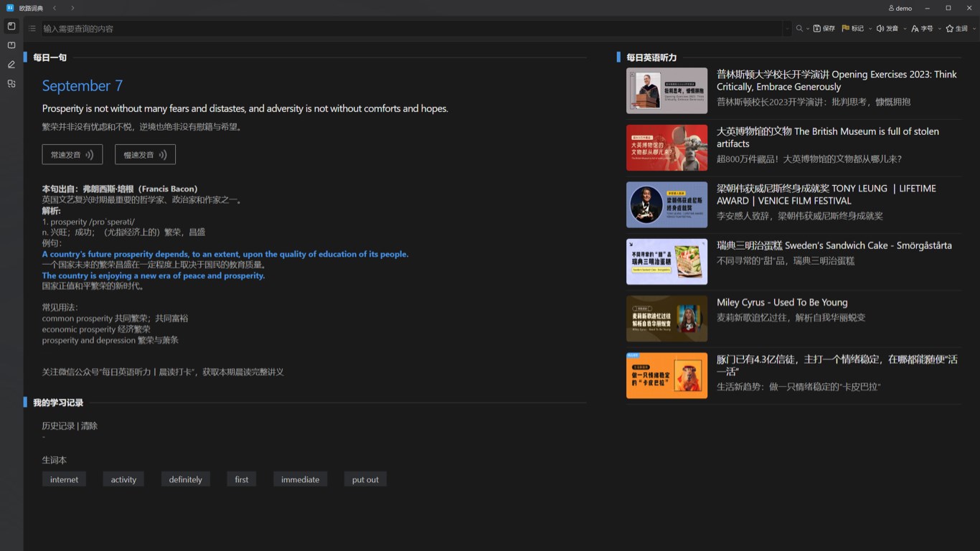The height and width of the screenshot is (551, 980).
Task: Play 慢速发音 slow speed pronunciation
Action: (145, 154)
